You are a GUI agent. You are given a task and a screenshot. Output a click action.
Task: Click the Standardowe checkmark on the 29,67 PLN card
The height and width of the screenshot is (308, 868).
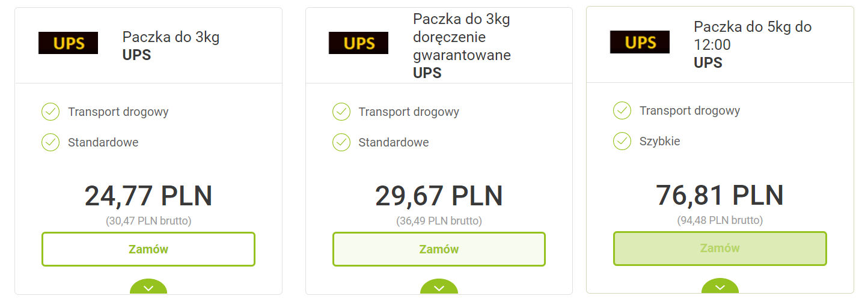click(x=341, y=142)
